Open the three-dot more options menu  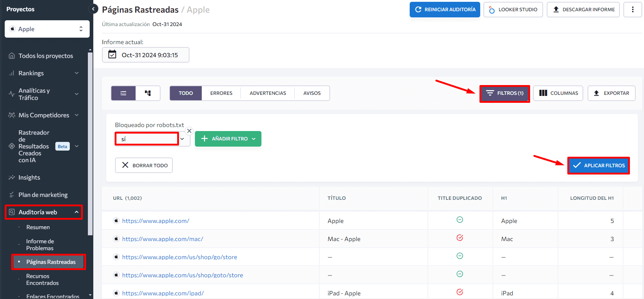(x=632, y=9)
